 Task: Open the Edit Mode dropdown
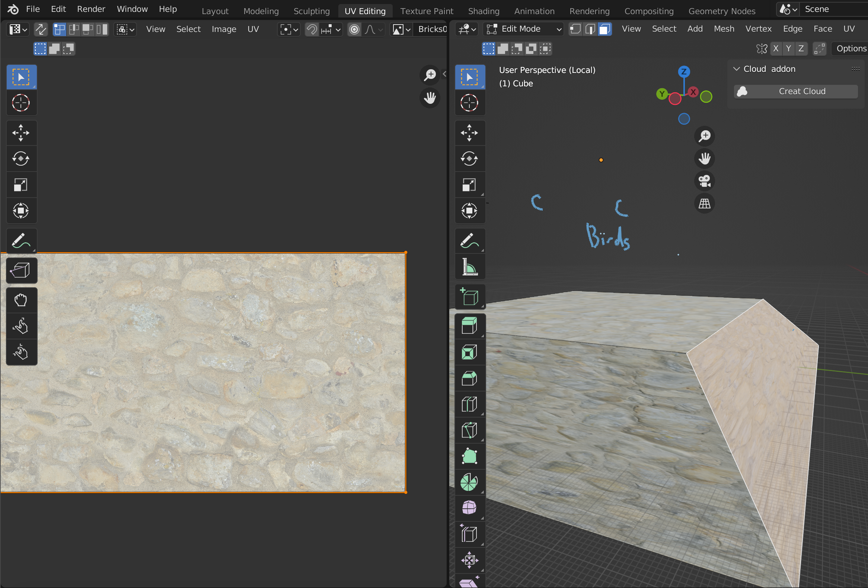[x=523, y=29]
